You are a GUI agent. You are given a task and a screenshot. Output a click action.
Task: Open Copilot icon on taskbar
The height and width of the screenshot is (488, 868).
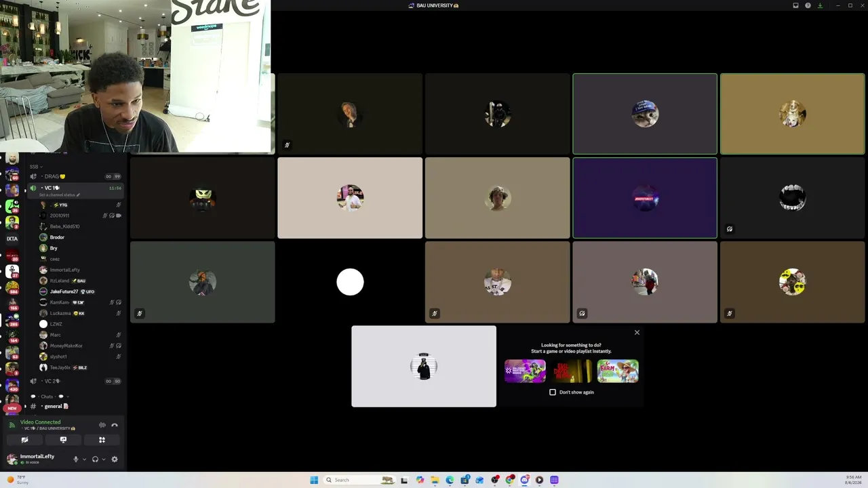420,480
